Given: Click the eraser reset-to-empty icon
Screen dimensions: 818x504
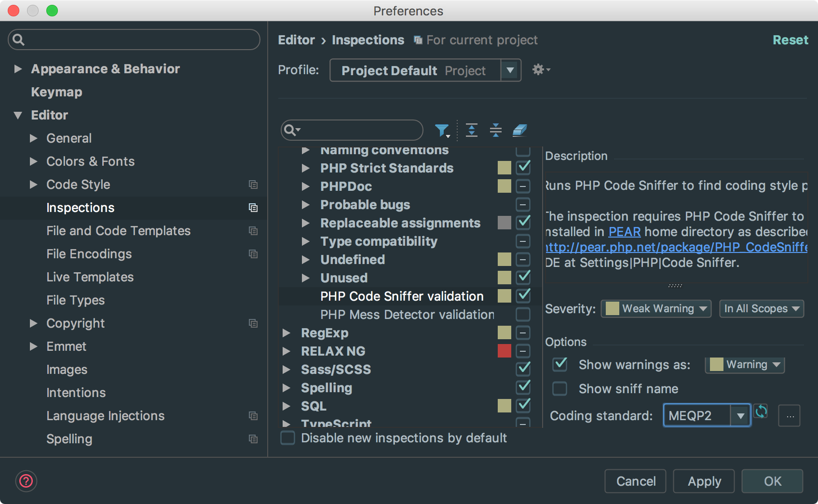Looking at the screenshot, I should (x=519, y=130).
